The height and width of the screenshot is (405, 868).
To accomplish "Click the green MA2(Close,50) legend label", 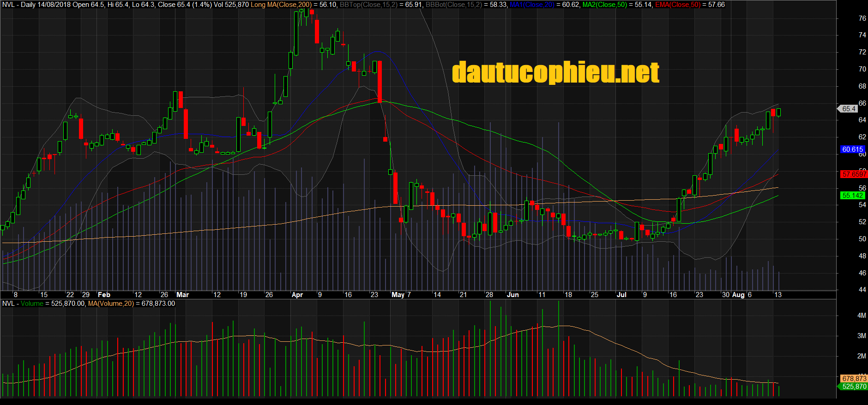I will point(605,5).
